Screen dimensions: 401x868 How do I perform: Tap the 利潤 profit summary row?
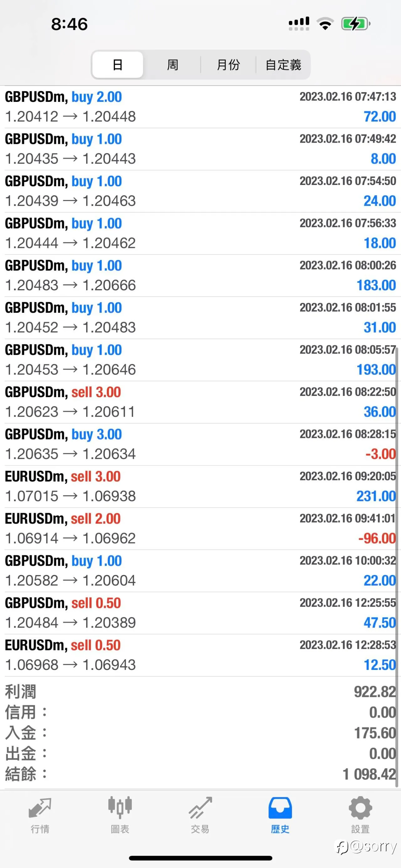[x=200, y=692]
